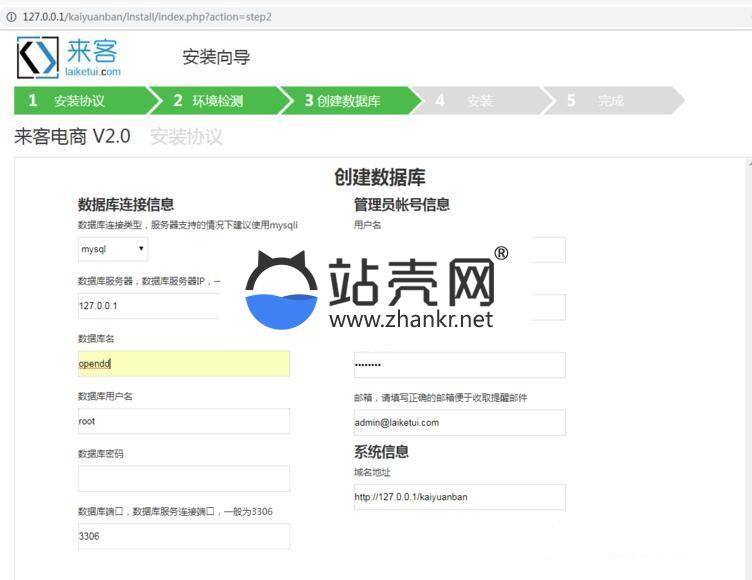Click the 域名地址 domain URL field
Screen dimensions: 752x580
point(459,497)
